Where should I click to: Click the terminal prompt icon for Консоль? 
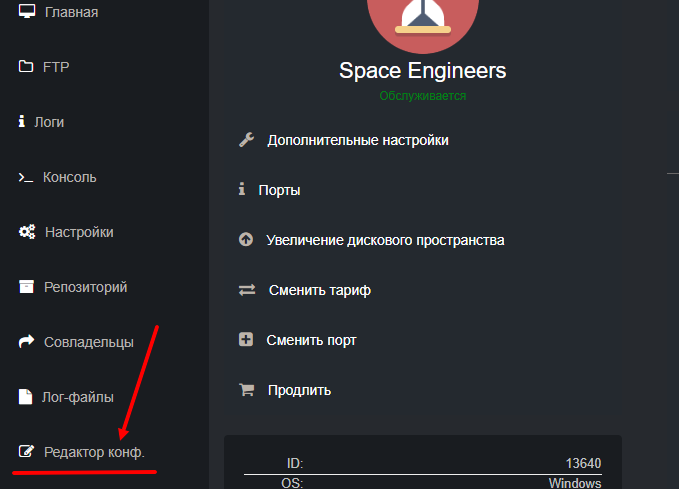(x=26, y=177)
